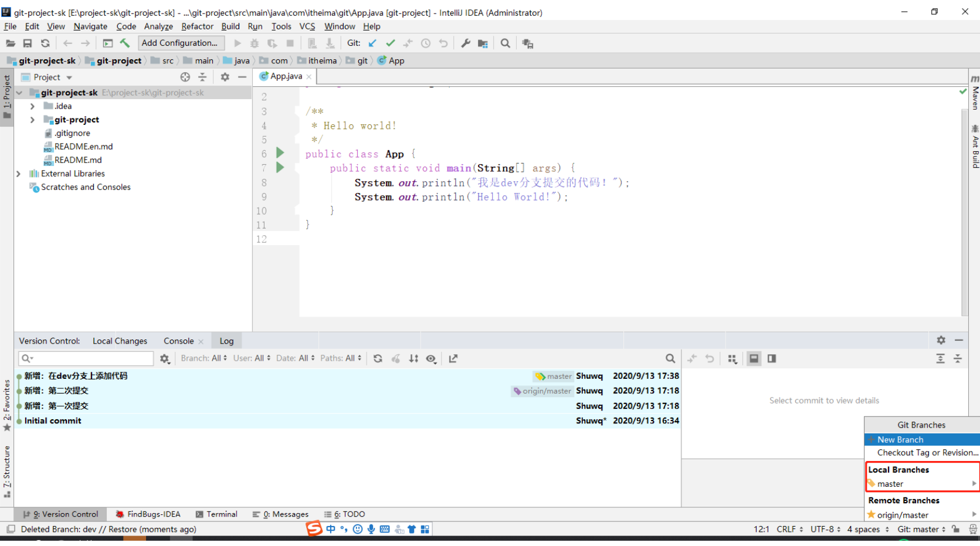Click Add Configuration button
This screenshot has width=980, height=546.
tap(181, 43)
